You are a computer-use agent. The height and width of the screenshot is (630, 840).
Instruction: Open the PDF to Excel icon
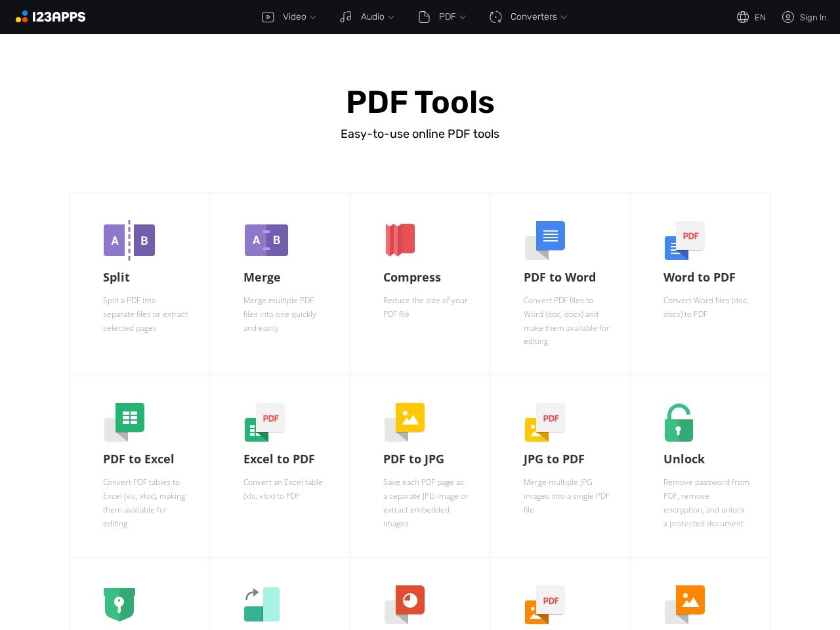click(x=124, y=422)
